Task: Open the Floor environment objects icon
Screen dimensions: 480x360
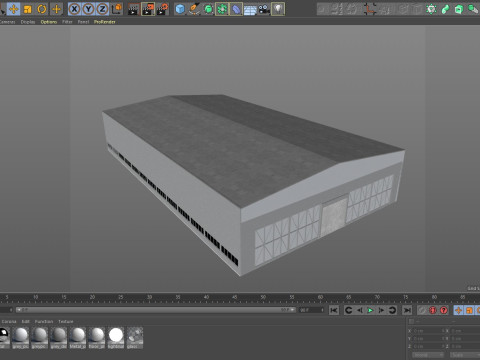Action: click(250, 9)
